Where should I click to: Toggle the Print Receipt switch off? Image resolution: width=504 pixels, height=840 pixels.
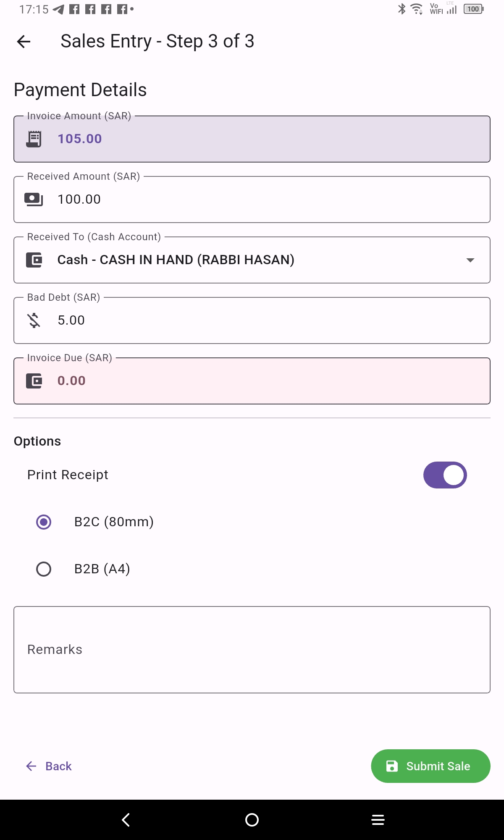445,475
